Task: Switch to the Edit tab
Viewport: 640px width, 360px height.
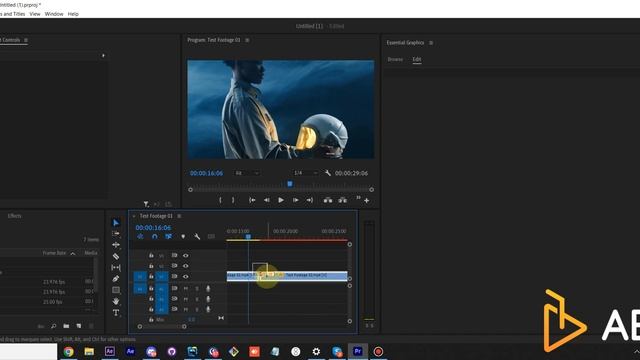Action: 417,59
